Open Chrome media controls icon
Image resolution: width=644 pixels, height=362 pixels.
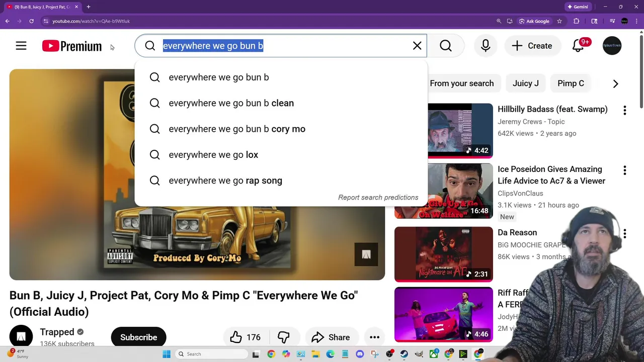(x=612, y=21)
